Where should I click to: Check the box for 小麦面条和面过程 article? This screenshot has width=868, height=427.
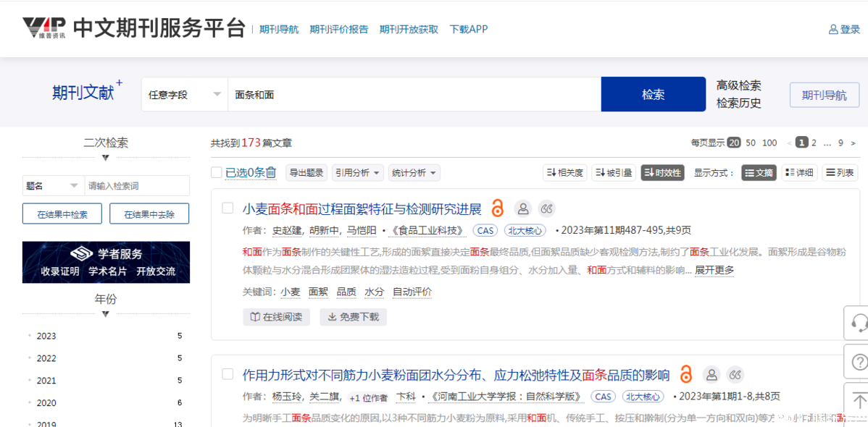click(228, 208)
